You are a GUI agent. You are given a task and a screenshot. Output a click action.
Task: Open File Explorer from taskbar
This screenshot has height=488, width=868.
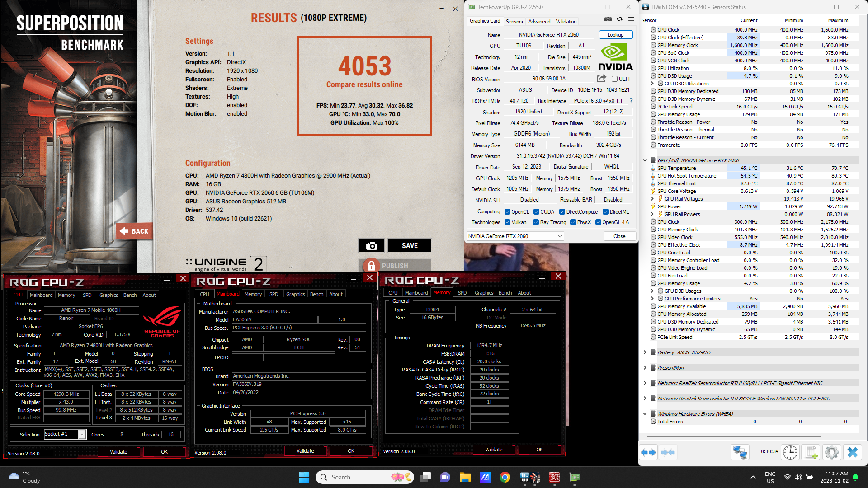[x=465, y=477]
